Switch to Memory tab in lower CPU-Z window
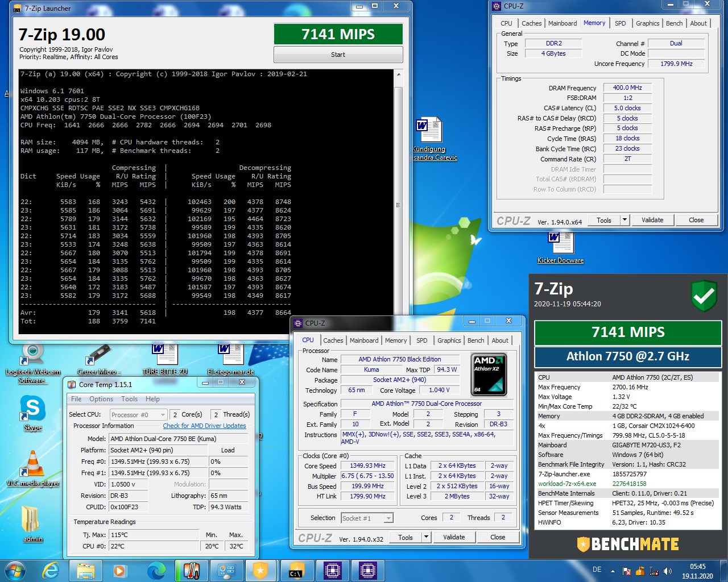The image size is (728, 582). [396, 340]
